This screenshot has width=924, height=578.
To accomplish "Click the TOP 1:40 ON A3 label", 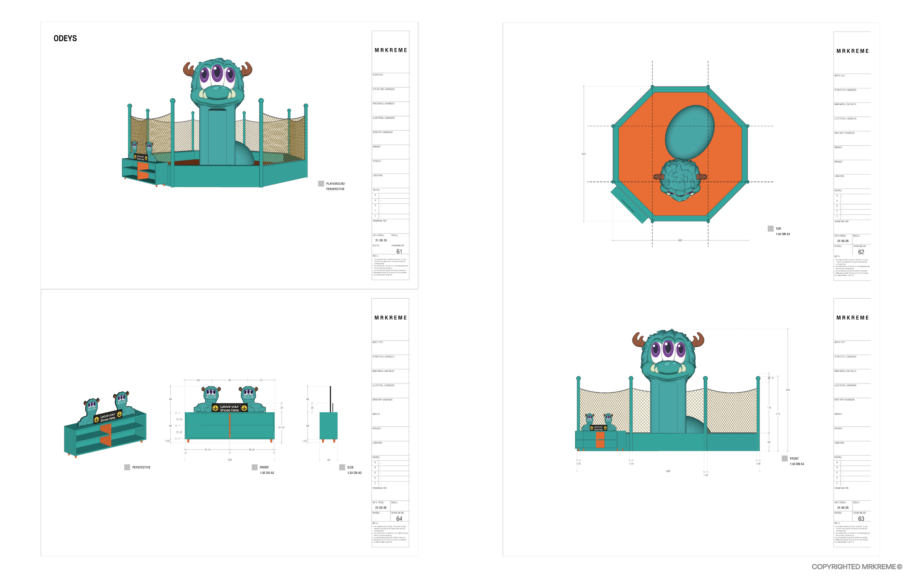I will 782,231.
